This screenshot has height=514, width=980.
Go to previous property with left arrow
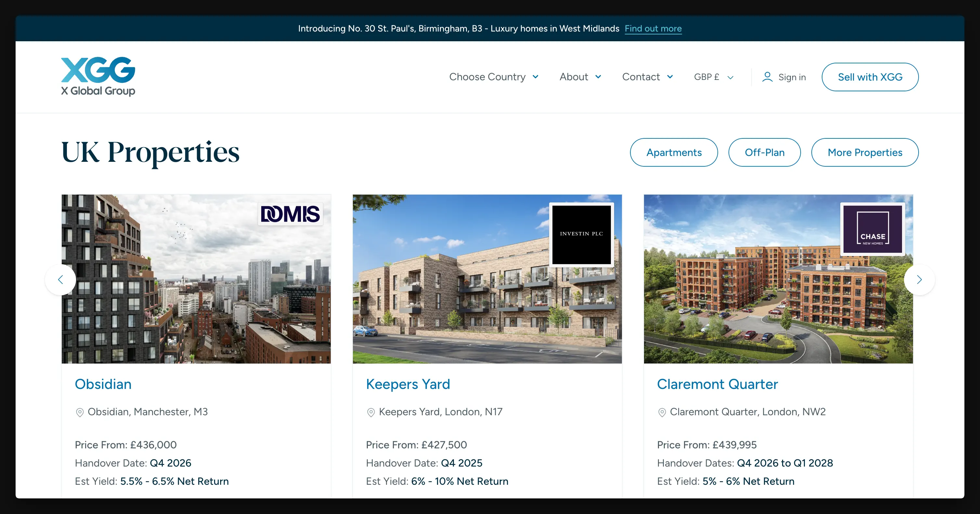click(60, 280)
